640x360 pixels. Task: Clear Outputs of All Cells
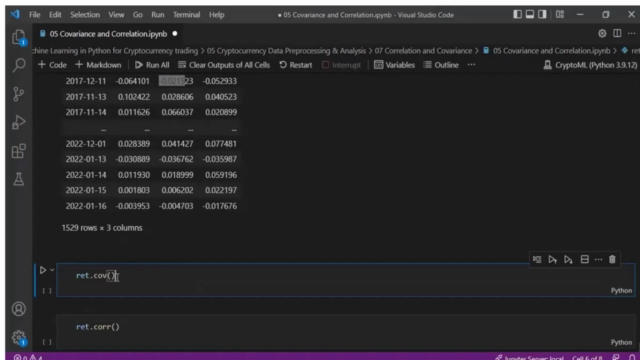point(224,65)
